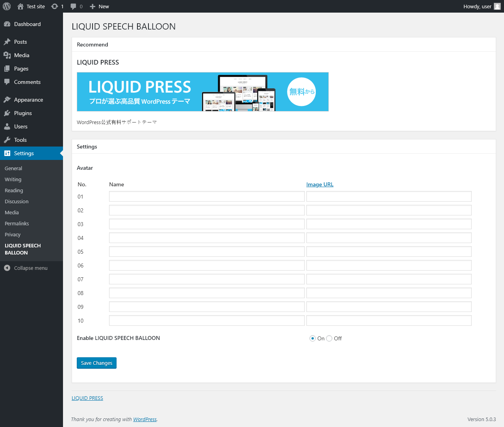Click the Image URL field for avatar 03

pos(389,224)
